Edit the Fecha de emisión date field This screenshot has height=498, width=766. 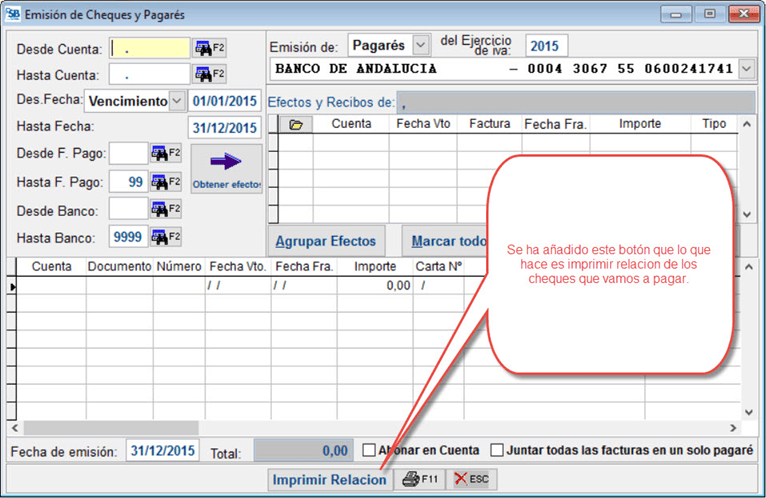tap(163, 450)
